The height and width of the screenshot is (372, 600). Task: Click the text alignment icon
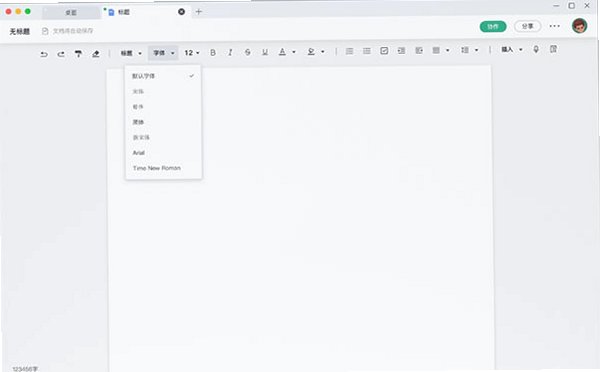pos(436,50)
